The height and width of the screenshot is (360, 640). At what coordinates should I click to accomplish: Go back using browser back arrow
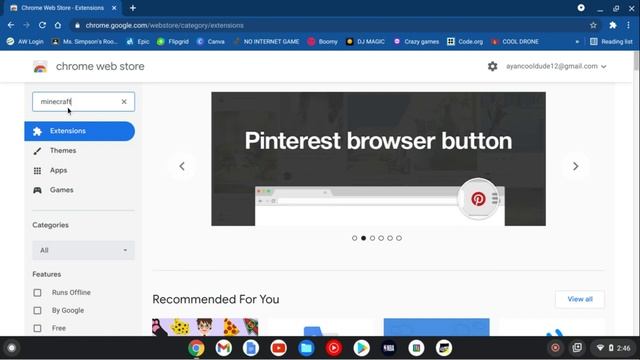[11, 25]
